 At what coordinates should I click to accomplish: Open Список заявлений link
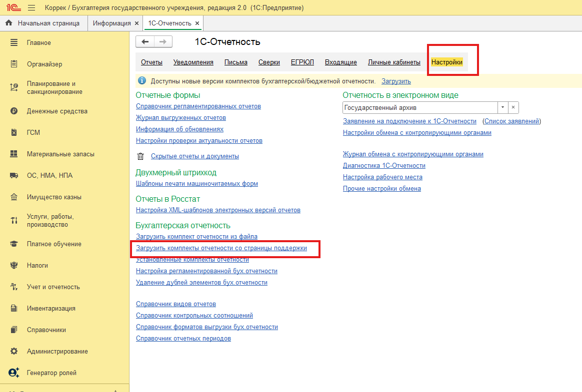coord(512,121)
